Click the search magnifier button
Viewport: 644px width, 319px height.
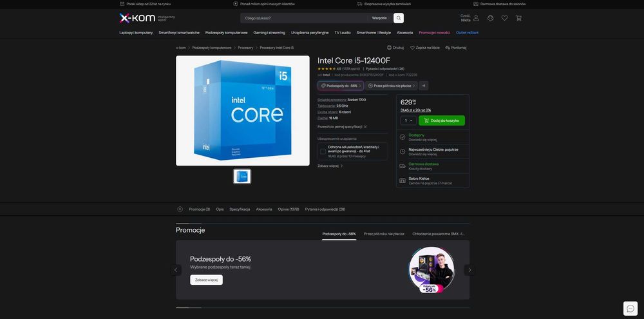(399, 18)
